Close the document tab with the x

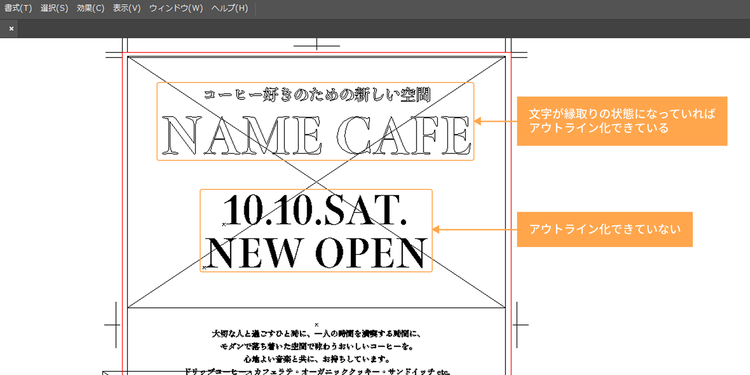[x=11, y=29]
